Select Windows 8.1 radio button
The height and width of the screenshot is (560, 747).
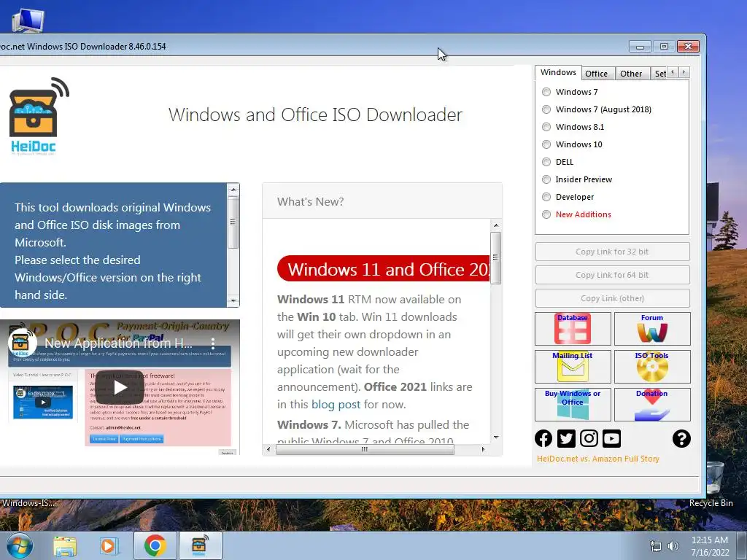click(x=546, y=127)
